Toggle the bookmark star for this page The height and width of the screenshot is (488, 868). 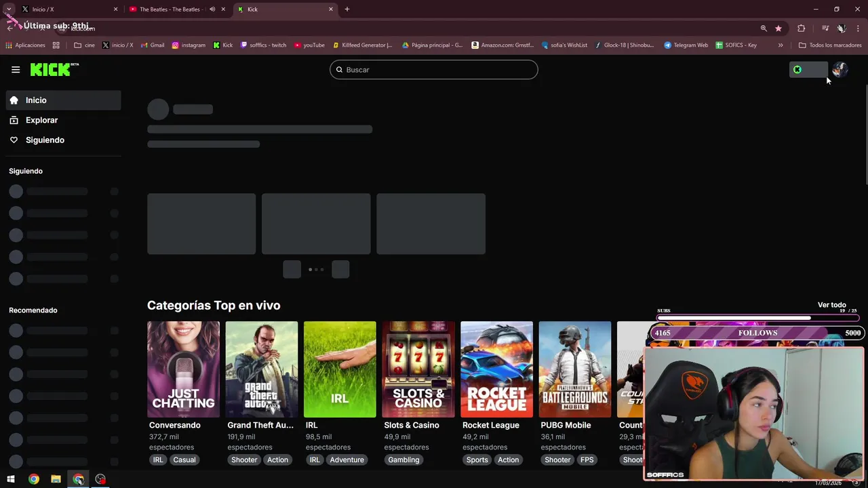point(778,28)
